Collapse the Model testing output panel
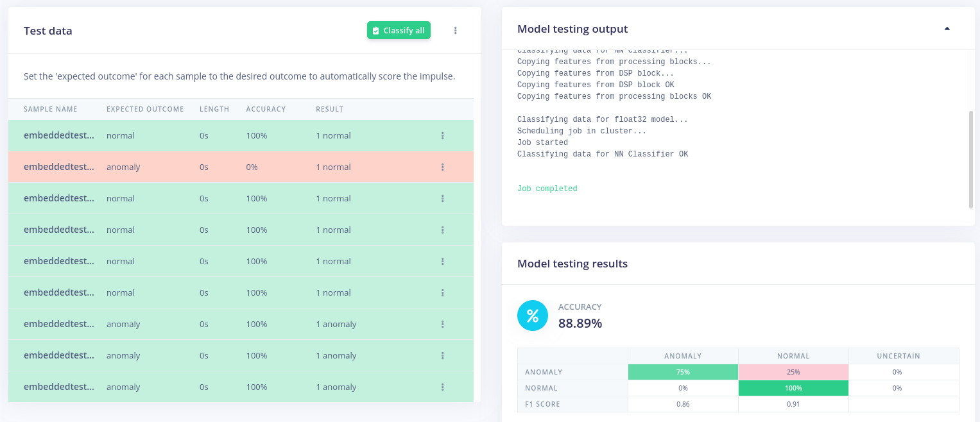Image resolution: width=980 pixels, height=422 pixels. [947, 29]
